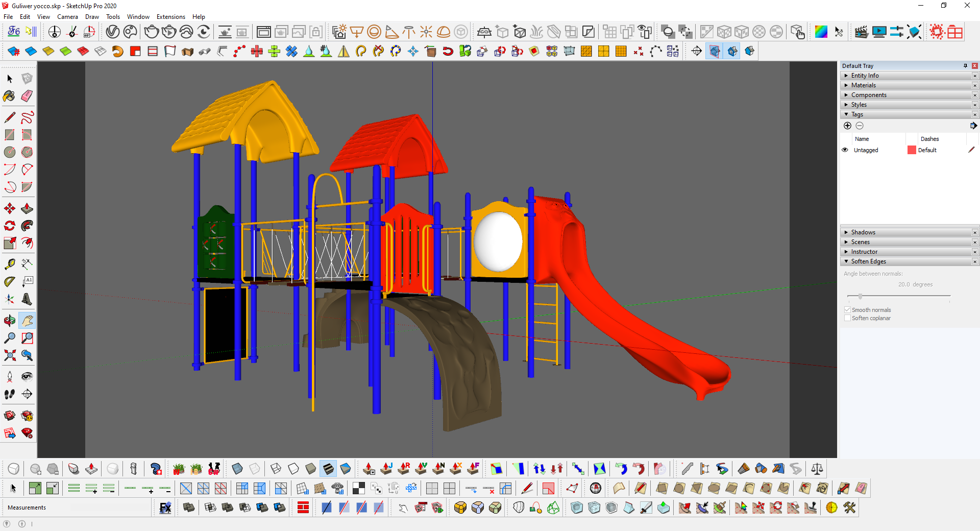Collapse the Tags panel
This screenshot has height=531, width=980.
point(906,114)
